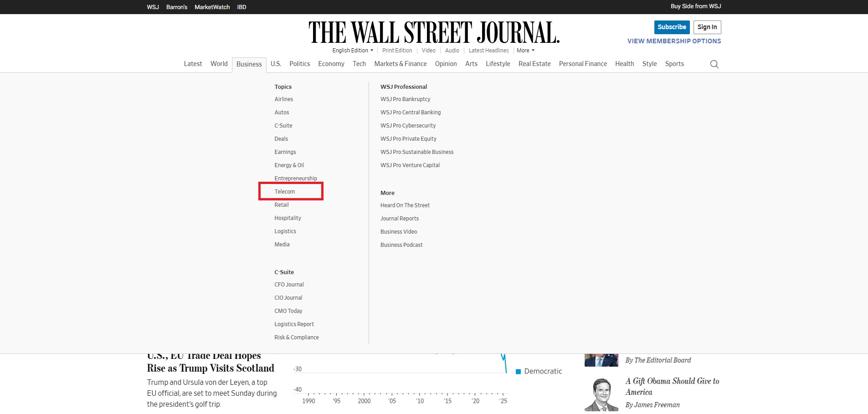
Task: Open the Business navigation tab
Action: click(x=249, y=64)
